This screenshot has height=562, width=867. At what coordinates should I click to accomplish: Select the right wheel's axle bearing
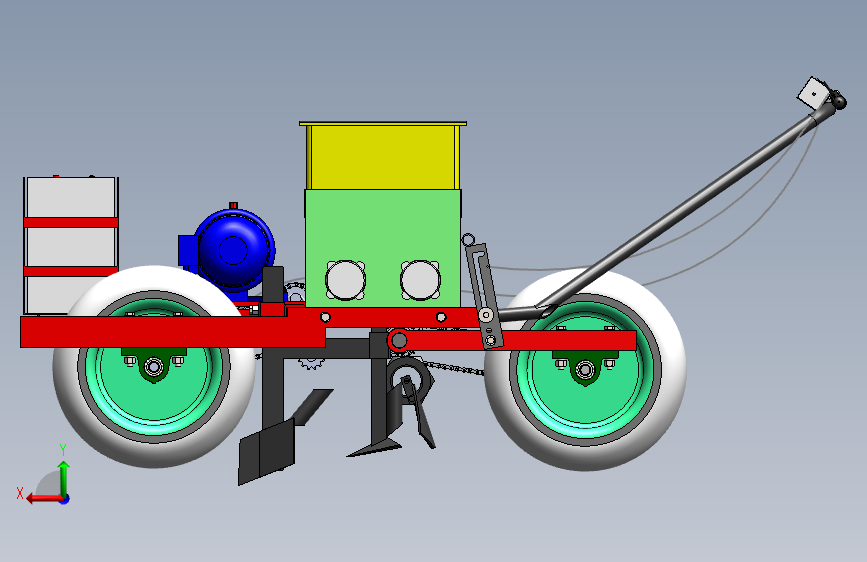[585, 370]
